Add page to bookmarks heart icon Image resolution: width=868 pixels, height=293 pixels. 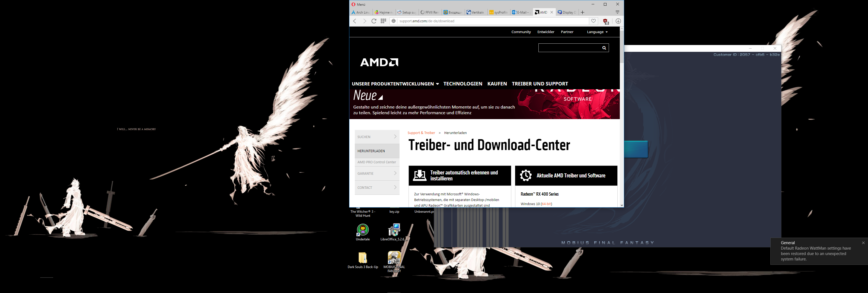point(593,21)
